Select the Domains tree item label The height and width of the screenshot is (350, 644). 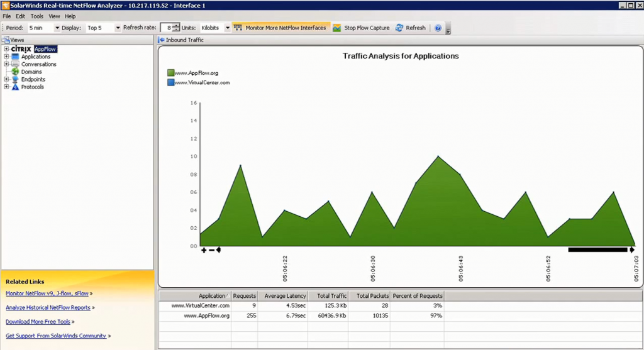click(31, 72)
